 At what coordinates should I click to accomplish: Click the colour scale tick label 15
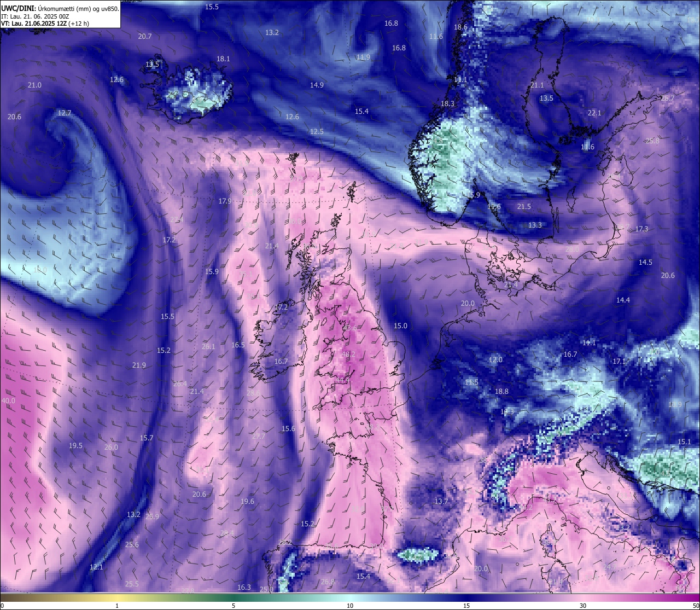coord(466,606)
